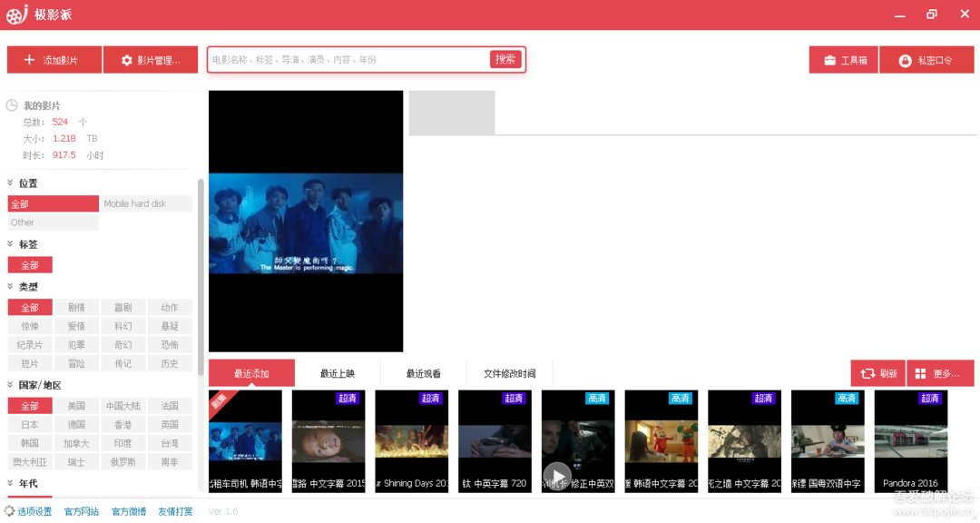Filter by country 澳大利亚
This screenshot has height=523, width=980.
click(30, 462)
